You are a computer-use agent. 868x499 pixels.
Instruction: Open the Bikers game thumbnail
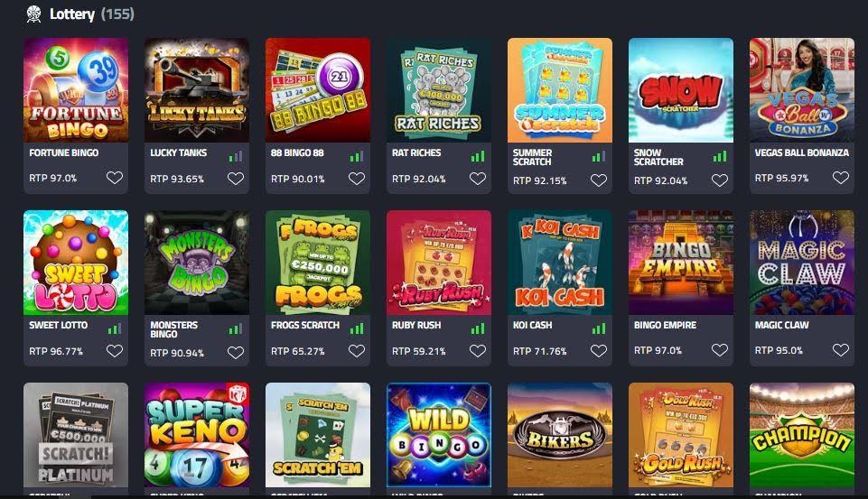[x=560, y=435]
